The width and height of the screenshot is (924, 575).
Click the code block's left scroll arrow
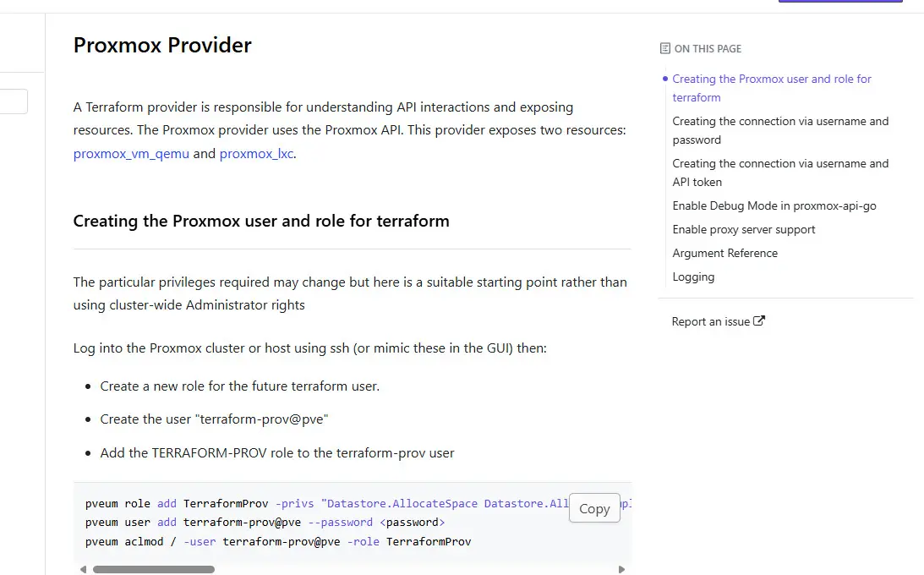point(83,570)
